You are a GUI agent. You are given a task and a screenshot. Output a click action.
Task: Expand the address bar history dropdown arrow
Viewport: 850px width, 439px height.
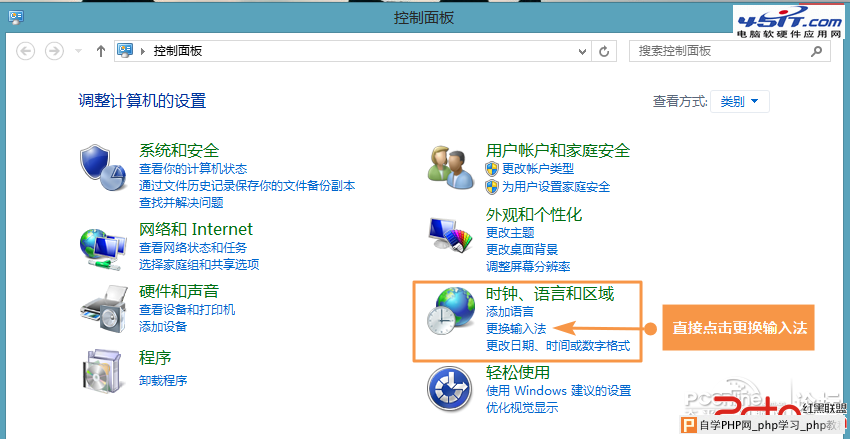coord(583,50)
